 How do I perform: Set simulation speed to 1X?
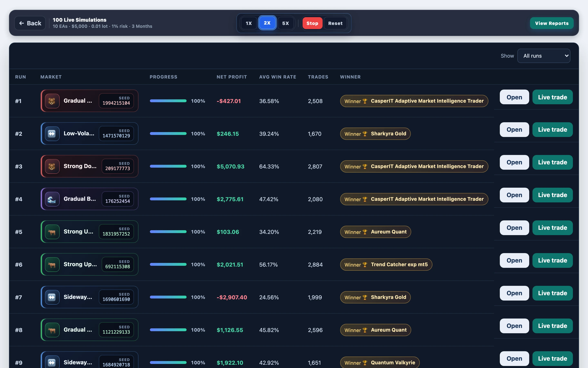(249, 23)
